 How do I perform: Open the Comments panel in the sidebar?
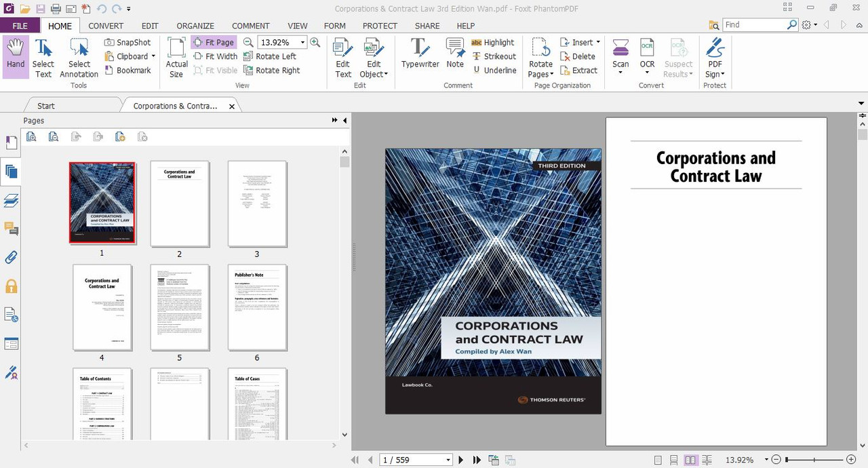click(x=11, y=229)
